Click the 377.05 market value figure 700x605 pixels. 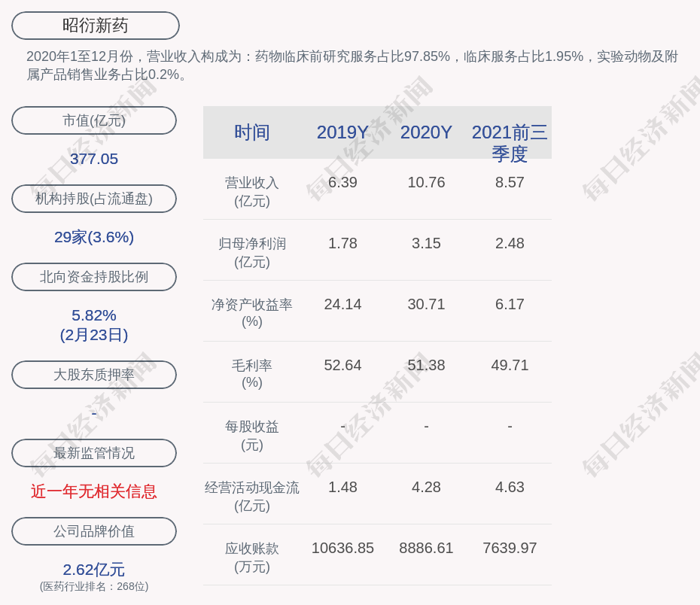click(x=94, y=159)
